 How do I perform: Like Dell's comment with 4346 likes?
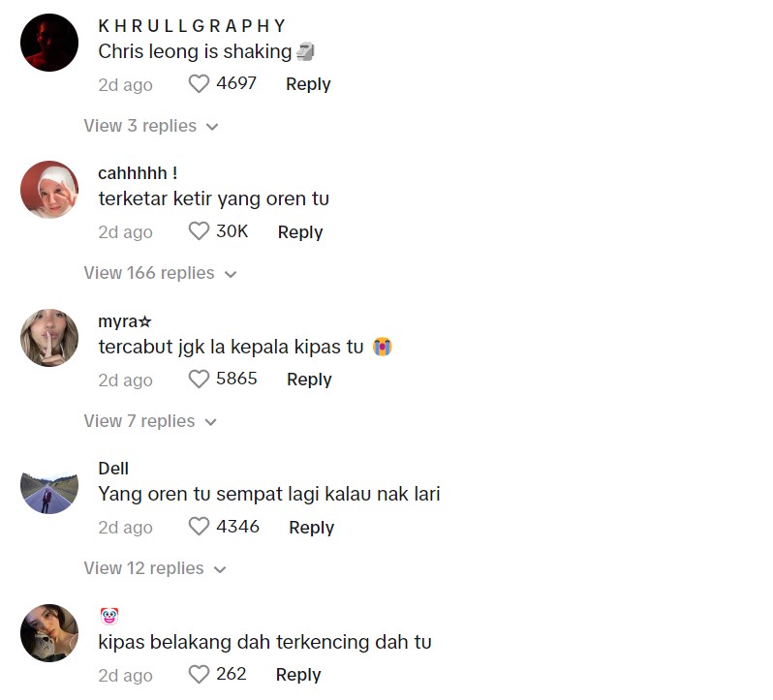coord(199,527)
